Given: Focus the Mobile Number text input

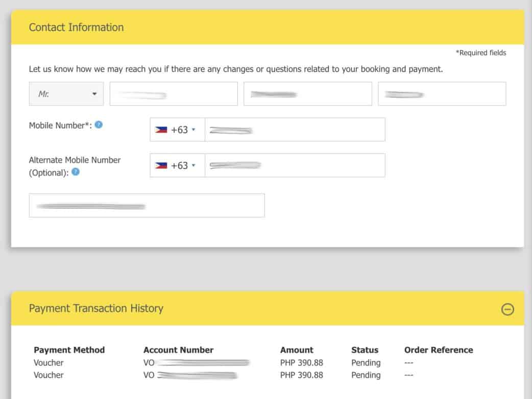Looking at the screenshot, I should click(295, 130).
